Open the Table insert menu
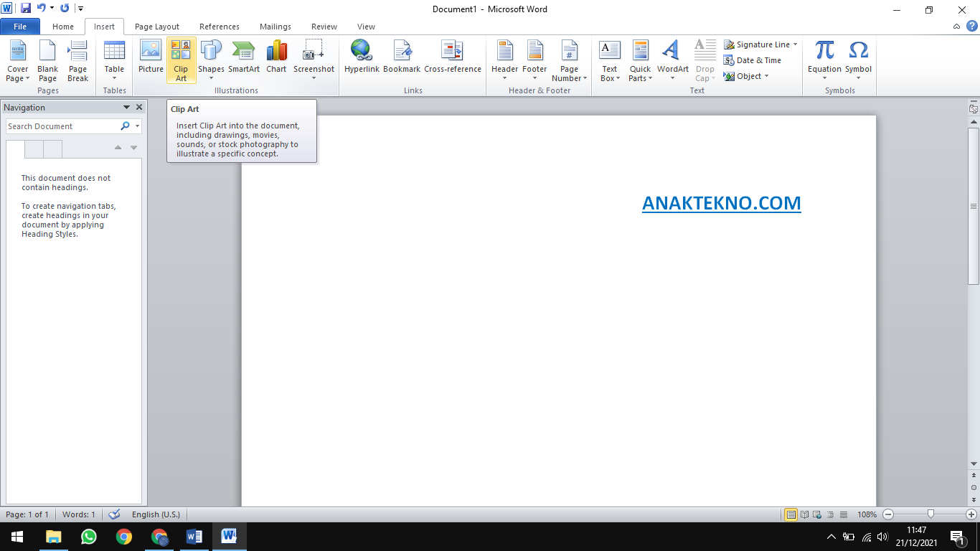The image size is (980, 551). 114,61
